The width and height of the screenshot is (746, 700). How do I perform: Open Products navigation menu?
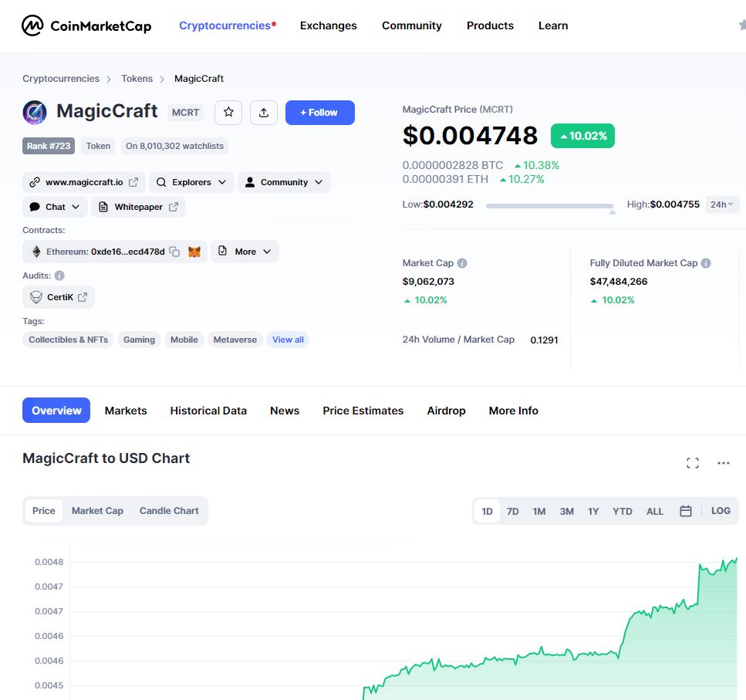(x=490, y=25)
